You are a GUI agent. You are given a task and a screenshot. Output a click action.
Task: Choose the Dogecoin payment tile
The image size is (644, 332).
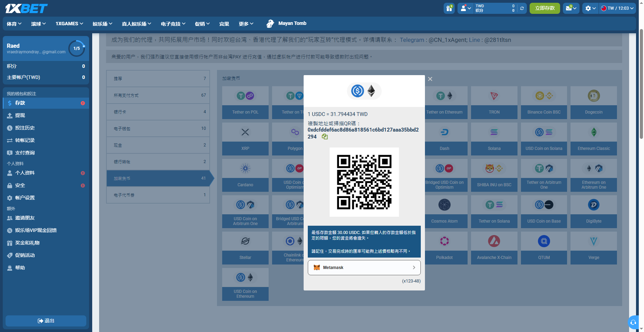tap(594, 102)
